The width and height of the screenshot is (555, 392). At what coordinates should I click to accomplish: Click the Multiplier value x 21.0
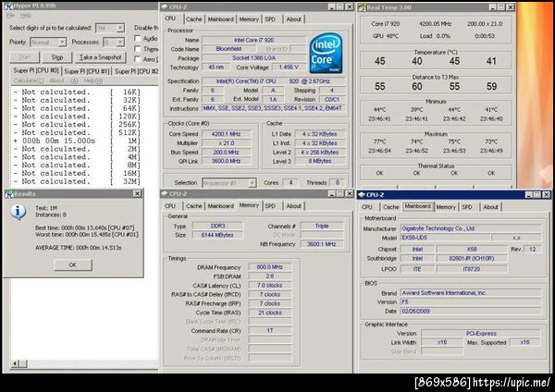pos(226,143)
